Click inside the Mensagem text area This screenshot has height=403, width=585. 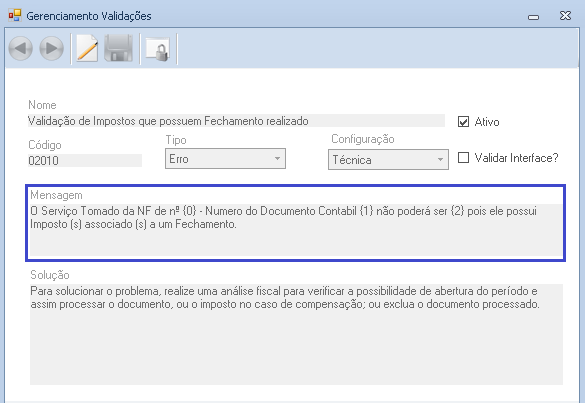coord(295,230)
